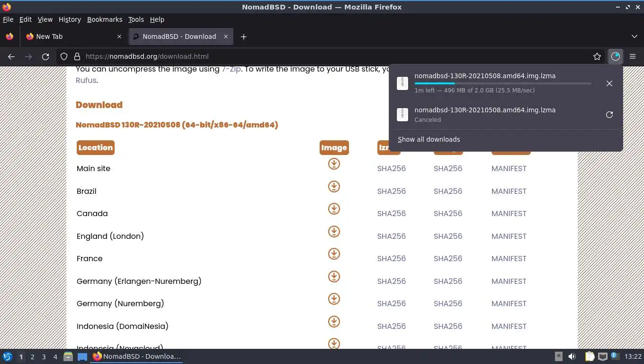The width and height of the screenshot is (644, 364).
Task: Click the file icon of the downloading item
Action: coord(402,83)
